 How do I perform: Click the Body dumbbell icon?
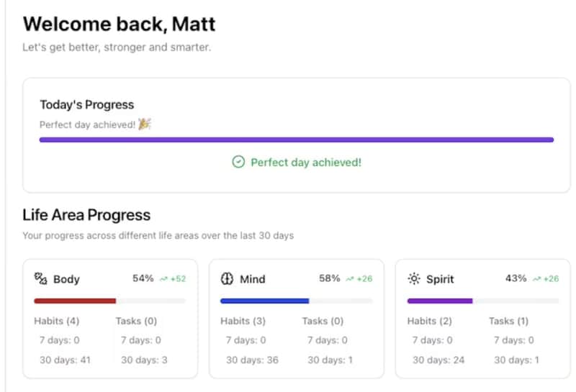40,279
